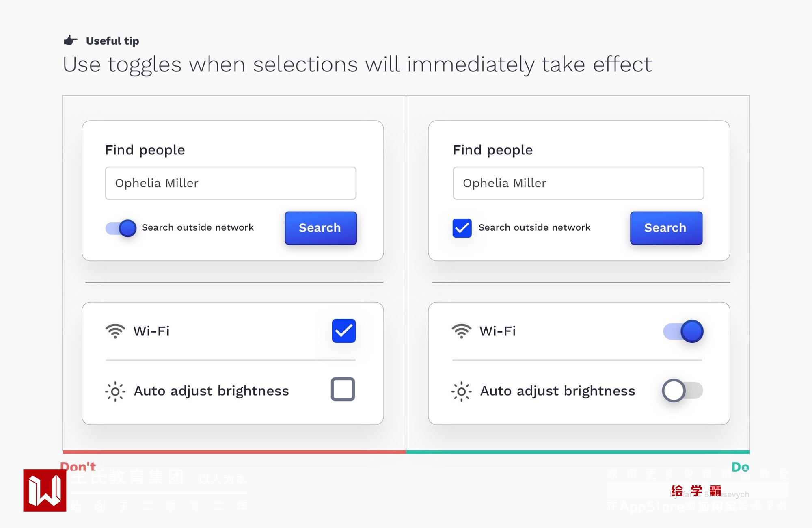
Task: Click the brightness sun icon beside the off toggle
Action: tap(462, 392)
